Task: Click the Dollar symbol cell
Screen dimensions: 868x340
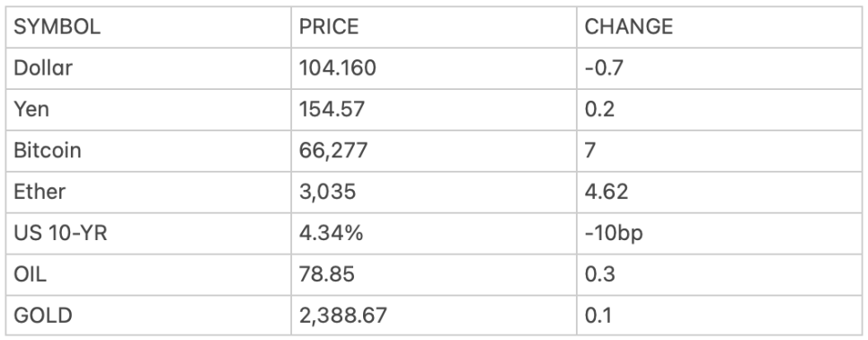Action: pyautogui.click(x=148, y=68)
